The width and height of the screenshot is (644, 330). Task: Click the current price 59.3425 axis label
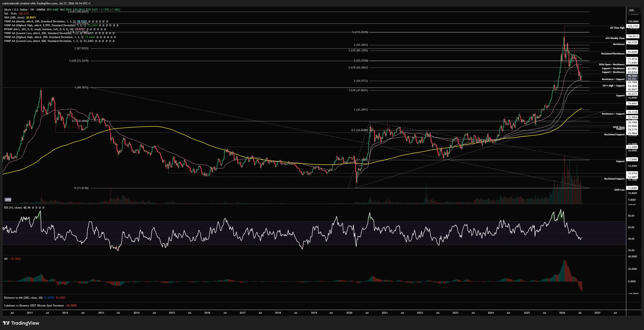pos(632,76)
